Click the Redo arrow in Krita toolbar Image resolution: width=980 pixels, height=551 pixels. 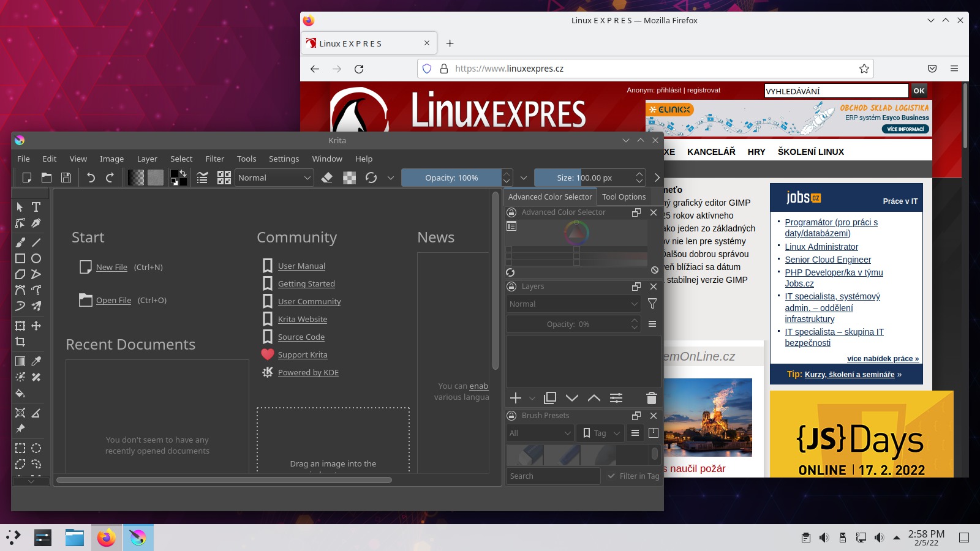pyautogui.click(x=110, y=178)
